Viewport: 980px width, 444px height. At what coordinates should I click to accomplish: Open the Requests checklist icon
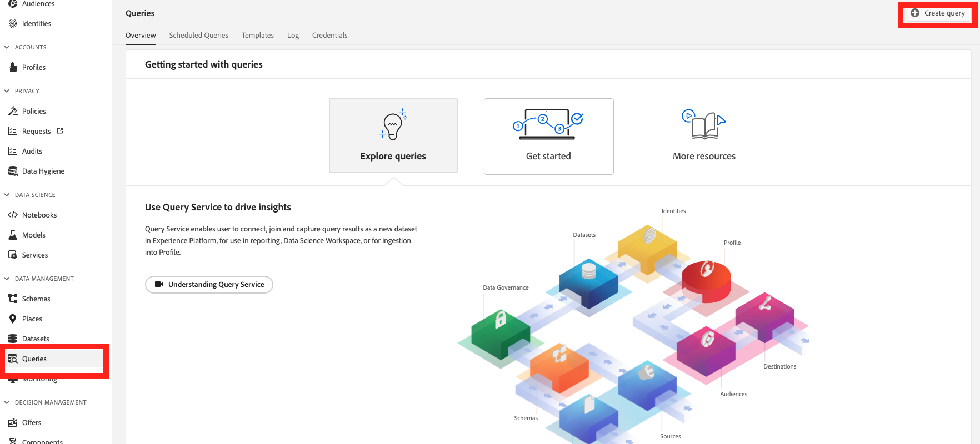click(13, 131)
